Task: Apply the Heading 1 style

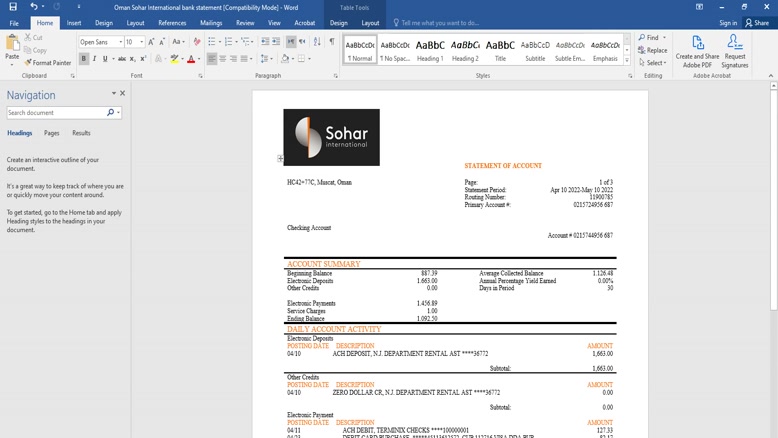Action: (430, 50)
